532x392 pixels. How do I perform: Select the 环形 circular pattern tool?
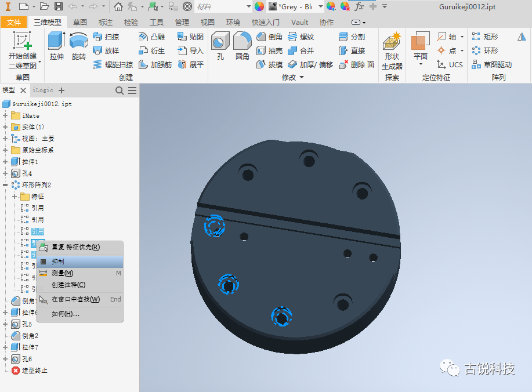485,51
